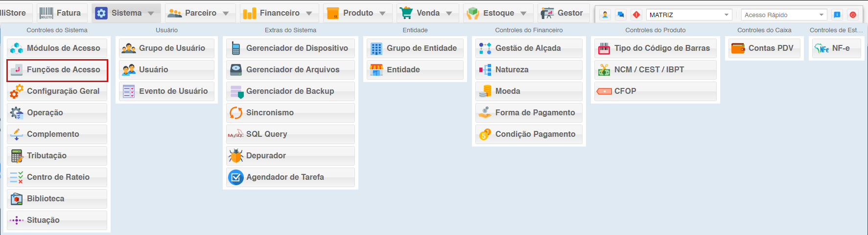
Task: Open the chat messages icon
Action: pos(621,15)
